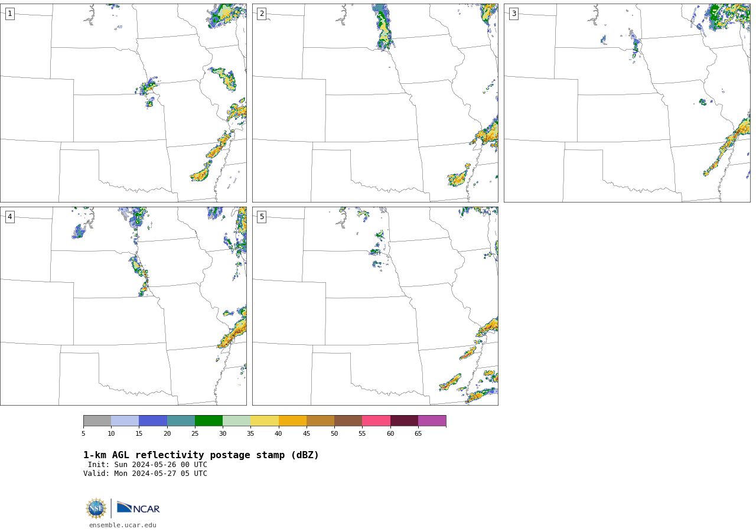Select the dark green 25-30 dBZ swatch
Image resolution: width=756 pixels, height=532 pixels.
point(208,421)
